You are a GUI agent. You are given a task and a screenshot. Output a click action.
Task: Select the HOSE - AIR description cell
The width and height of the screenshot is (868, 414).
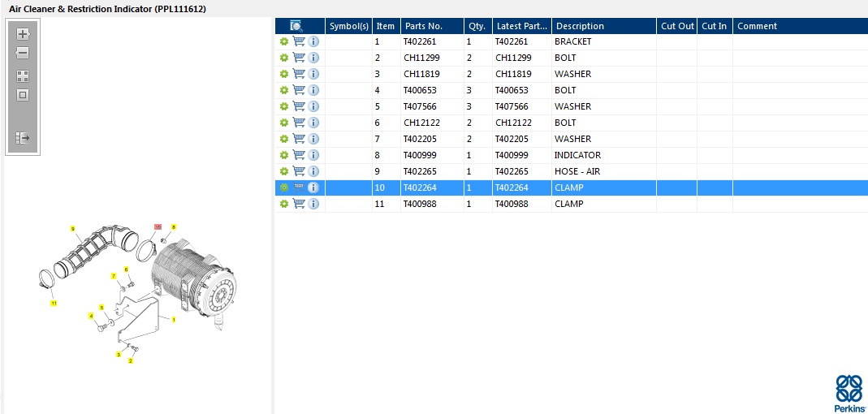click(x=604, y=171)
